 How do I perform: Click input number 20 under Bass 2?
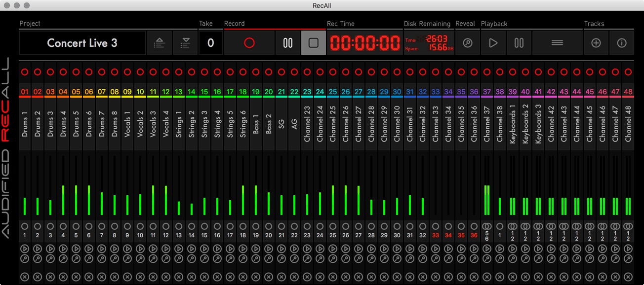268,236
